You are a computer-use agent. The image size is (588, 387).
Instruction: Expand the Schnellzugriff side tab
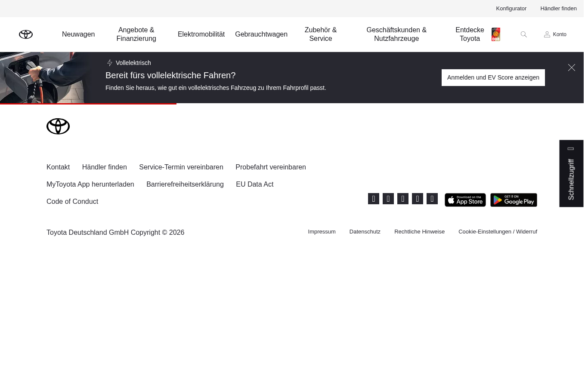pos(571,174)
